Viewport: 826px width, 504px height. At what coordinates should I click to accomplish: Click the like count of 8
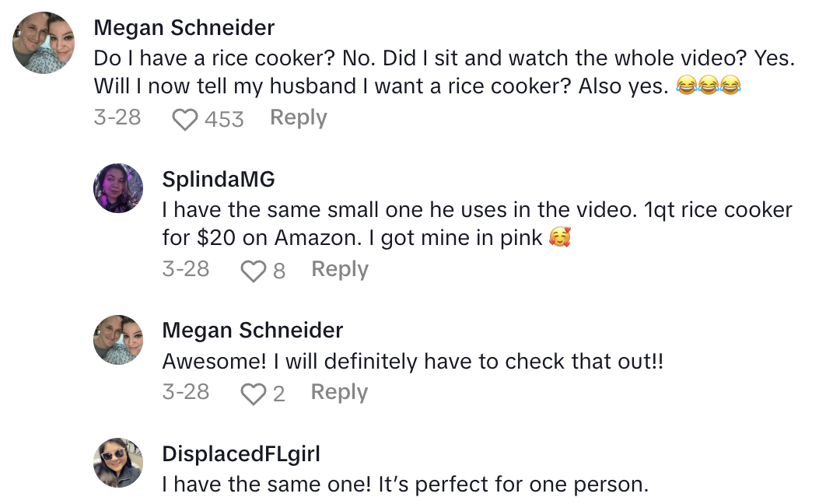point(279,271)
